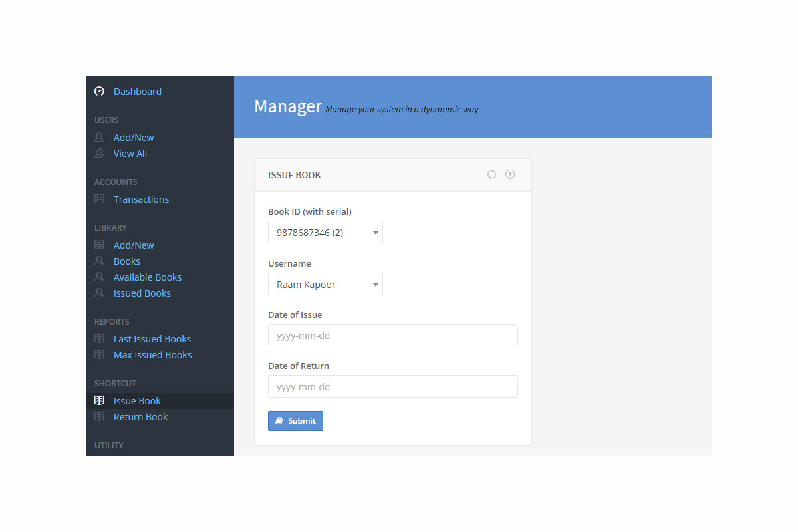Click the book icon beside Library Add/New
The image size is (798, 532).
click(99, 245)
